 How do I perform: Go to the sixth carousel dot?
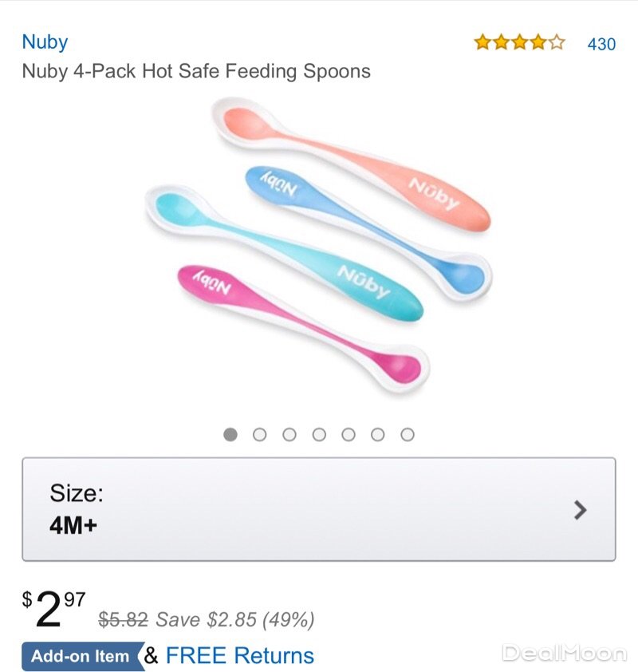[378, 434]
